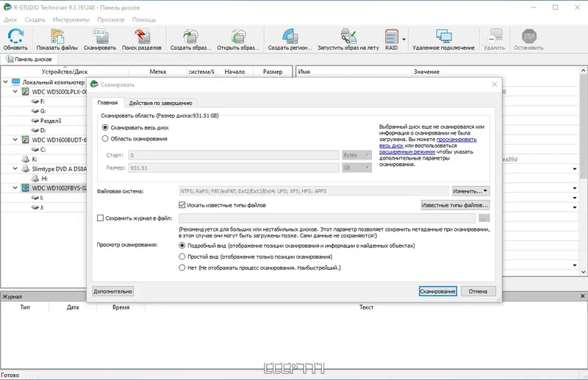
Task: Click Создать регион toolbar icon
Action: point(290,37)
